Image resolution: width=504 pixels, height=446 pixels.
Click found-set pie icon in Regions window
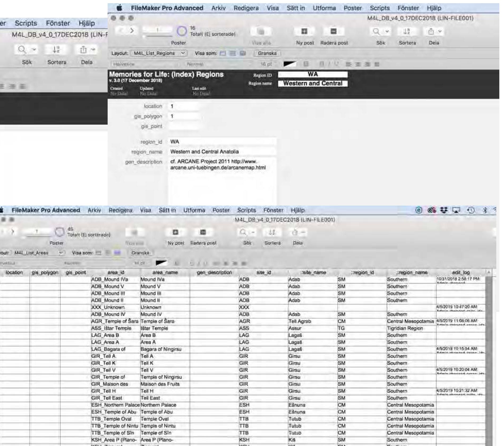[x=182, y=32]
